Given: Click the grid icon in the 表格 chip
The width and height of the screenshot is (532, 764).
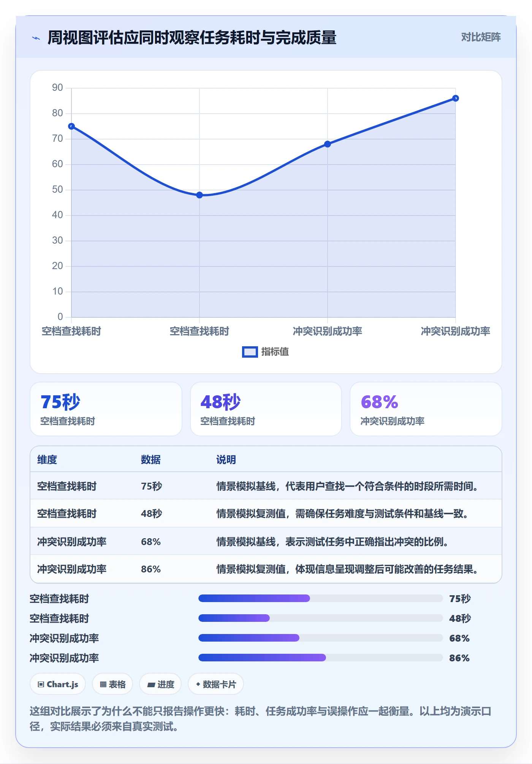Looking at the screenshot, I should click(103, 685).
